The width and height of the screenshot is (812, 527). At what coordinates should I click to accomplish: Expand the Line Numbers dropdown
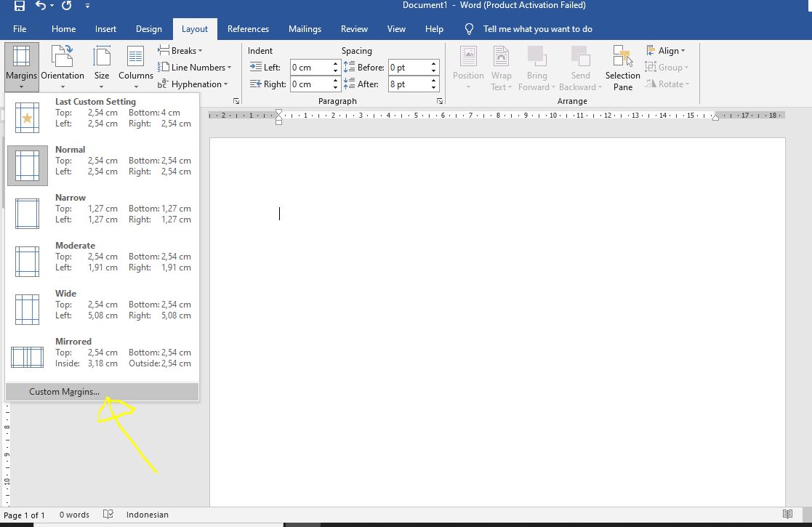pos(193,68)
